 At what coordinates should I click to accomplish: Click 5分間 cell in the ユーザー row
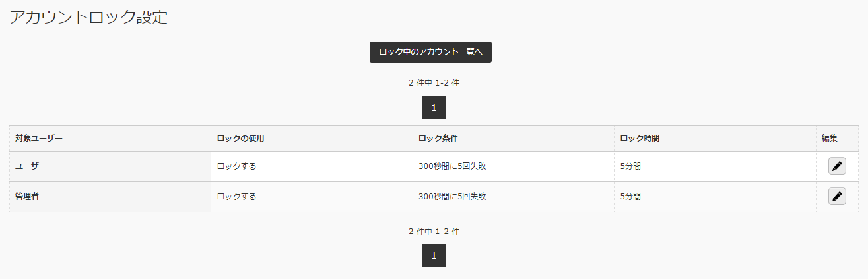tap(631, 166)
